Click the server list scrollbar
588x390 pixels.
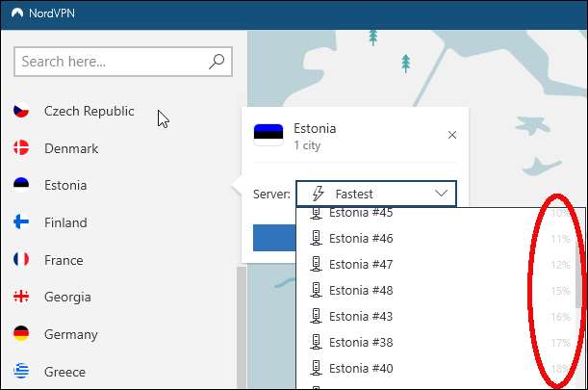[579, 279]
